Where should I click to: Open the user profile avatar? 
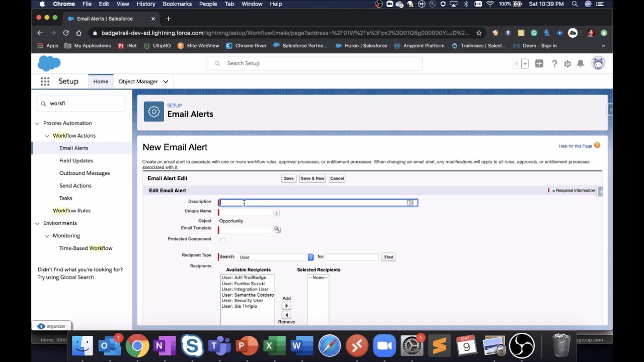point(598,63)
